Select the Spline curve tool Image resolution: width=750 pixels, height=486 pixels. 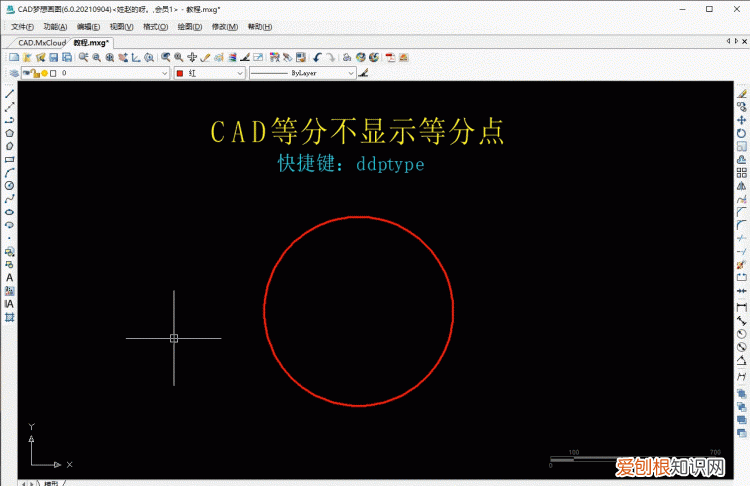[9, 199]
